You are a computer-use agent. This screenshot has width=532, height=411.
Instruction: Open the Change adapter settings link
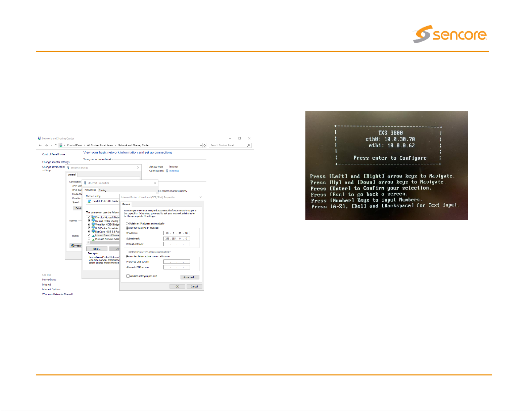56,162
